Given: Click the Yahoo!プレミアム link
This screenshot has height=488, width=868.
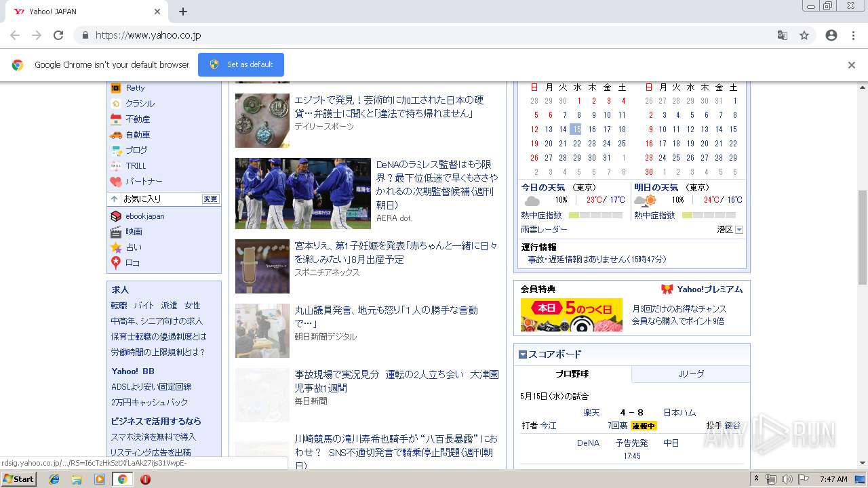Looking at the screenshot, I should pos(709,289).
